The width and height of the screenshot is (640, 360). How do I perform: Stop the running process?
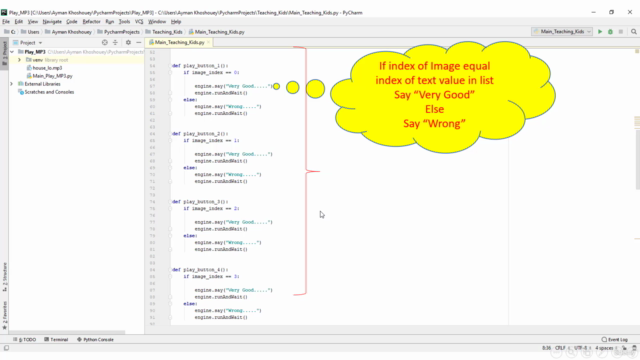621,32
